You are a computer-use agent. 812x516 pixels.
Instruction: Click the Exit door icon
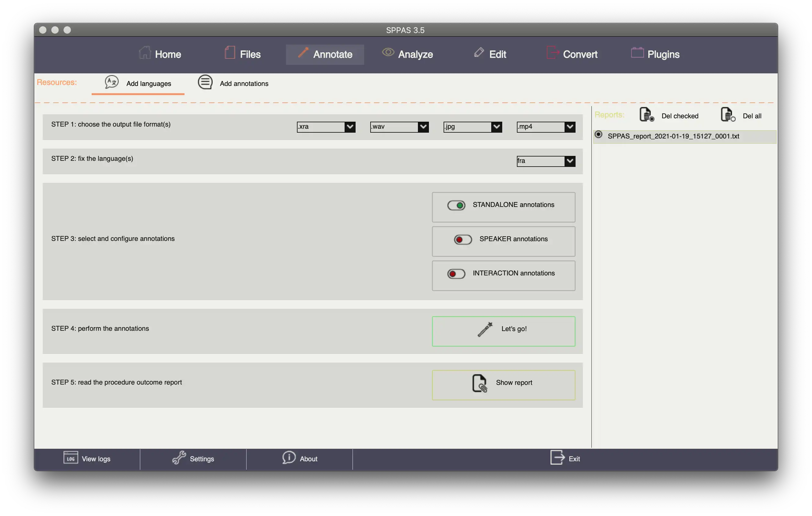557,458
